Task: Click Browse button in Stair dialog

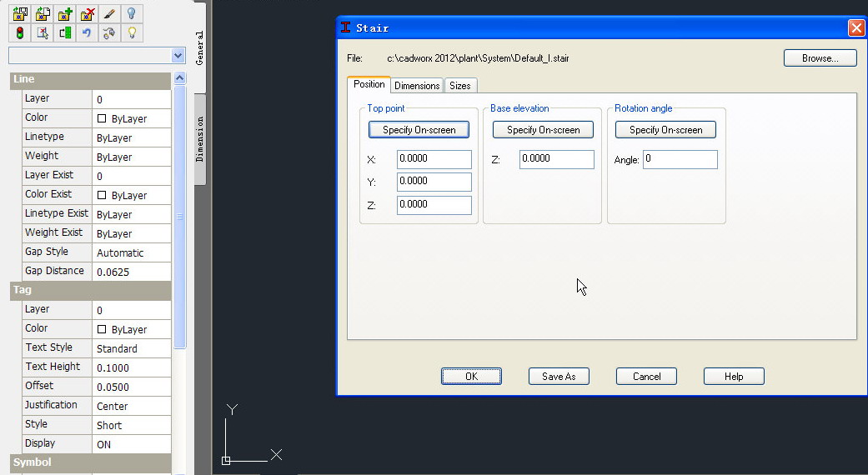Action: coord(820,58)
